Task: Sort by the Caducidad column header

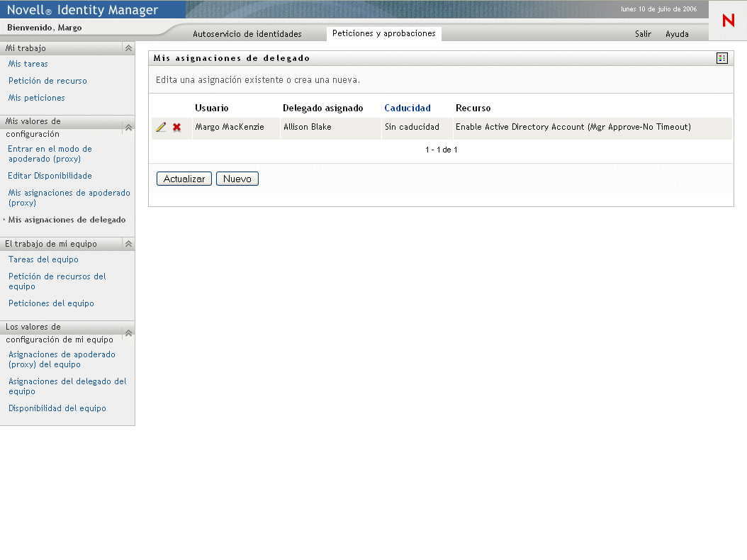Action: [x=408, y=108]
